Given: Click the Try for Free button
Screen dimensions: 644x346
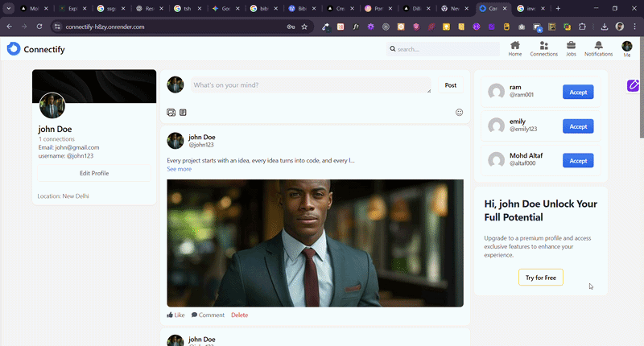Looking at the screenshot, I should click(x=540, y=277).
